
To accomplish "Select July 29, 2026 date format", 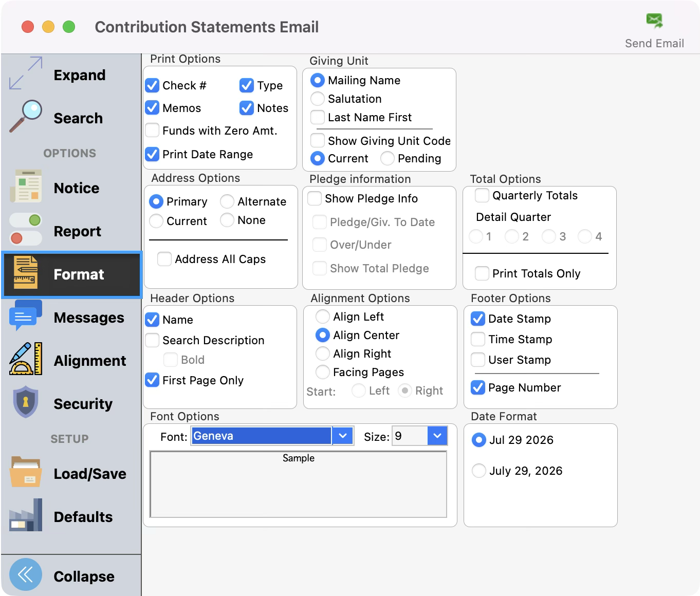I will tap(479, 471).
